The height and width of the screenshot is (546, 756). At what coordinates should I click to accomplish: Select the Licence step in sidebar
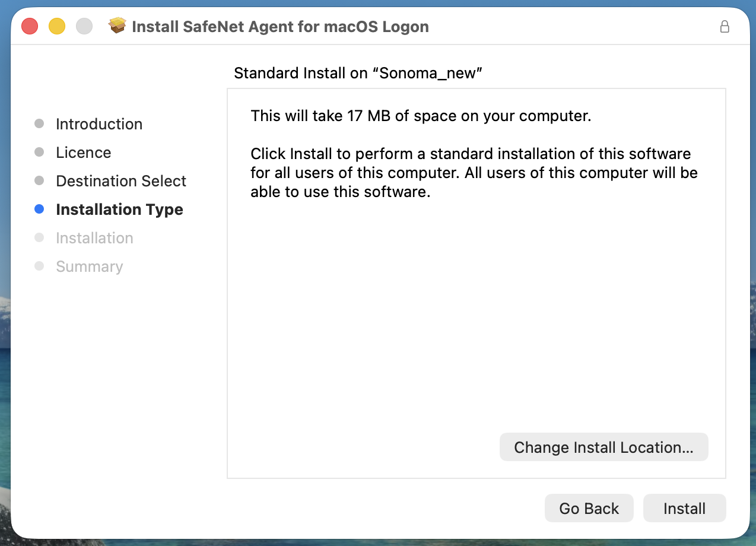pos(84,153)
